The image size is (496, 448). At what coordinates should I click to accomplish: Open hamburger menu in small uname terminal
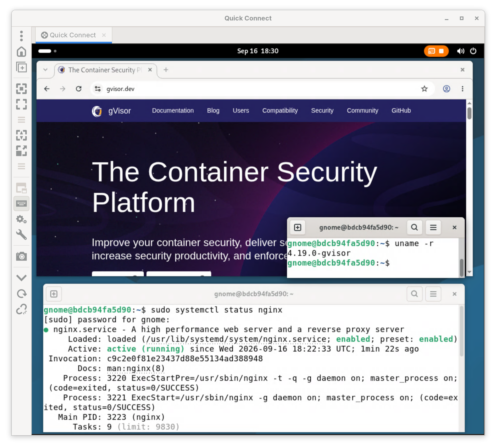(433, 227)
